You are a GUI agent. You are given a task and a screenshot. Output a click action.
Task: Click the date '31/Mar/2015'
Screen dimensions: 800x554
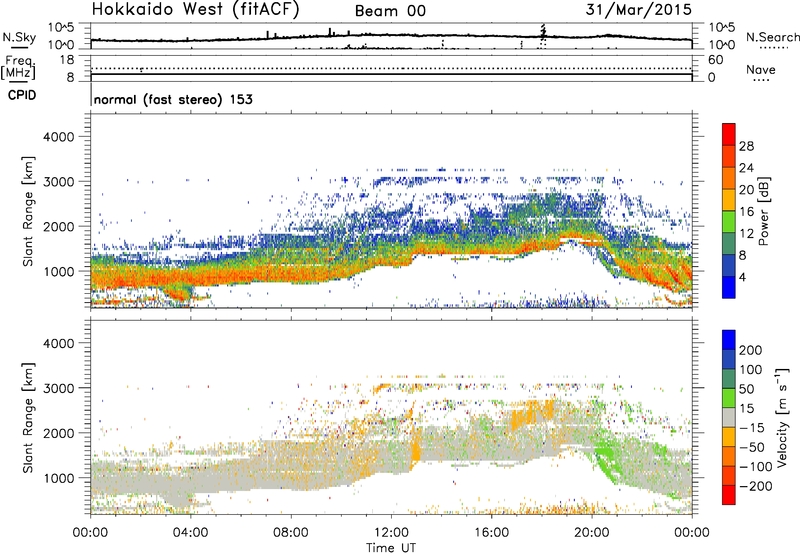click(x=638, y=9)
